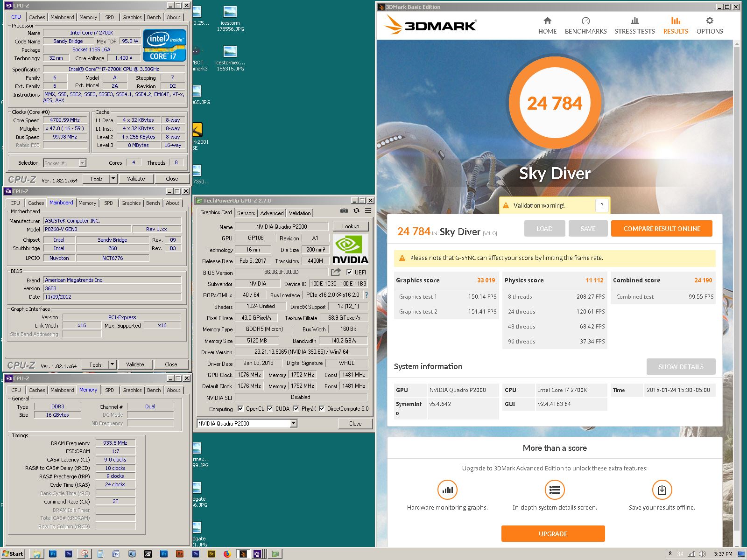Open the Snipping Tool taskbar button
Screen dimensions: 747x560
(85, 554)
